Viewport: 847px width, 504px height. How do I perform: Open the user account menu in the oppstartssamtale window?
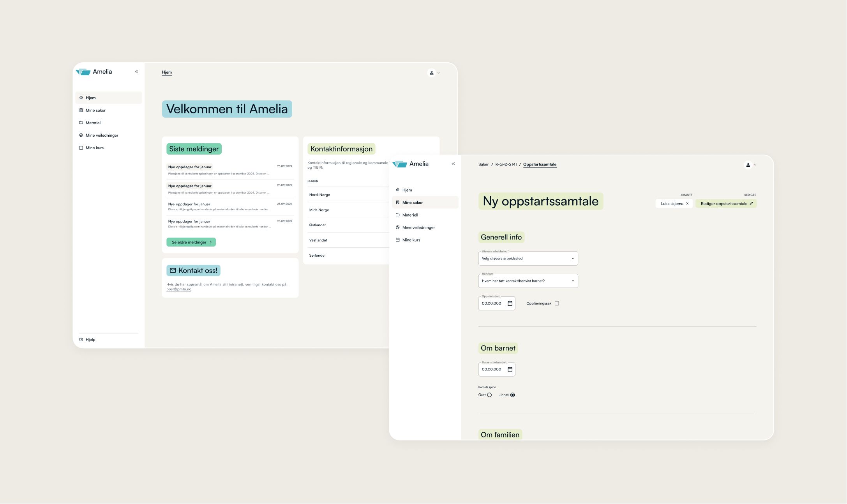pos(751,165)
